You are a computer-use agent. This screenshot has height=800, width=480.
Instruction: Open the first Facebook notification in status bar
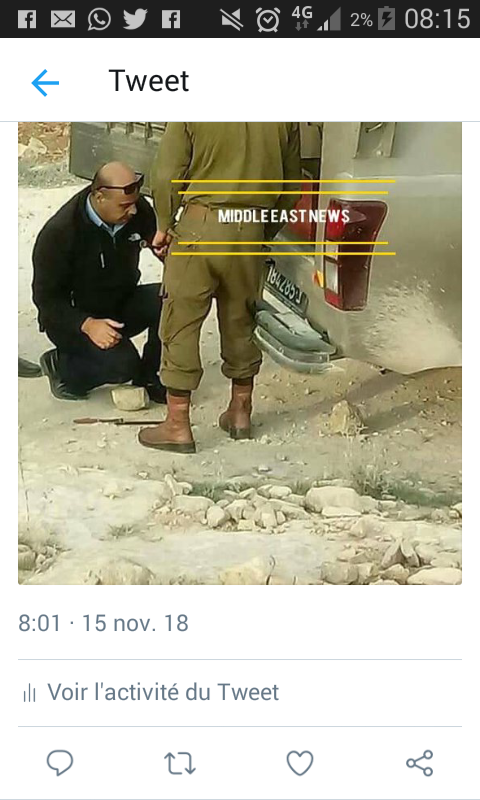[27, 19]
